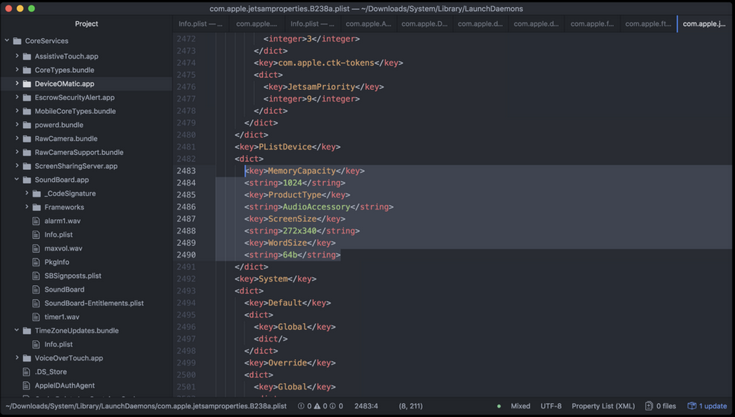Select the SoundBoard file in tree

pos(64,290)
